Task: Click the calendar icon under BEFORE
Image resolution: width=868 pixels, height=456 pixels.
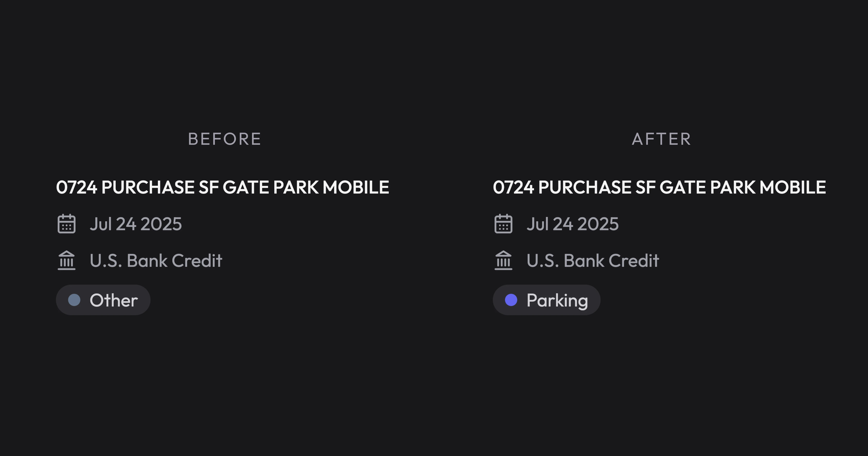Action: [66, 224]
